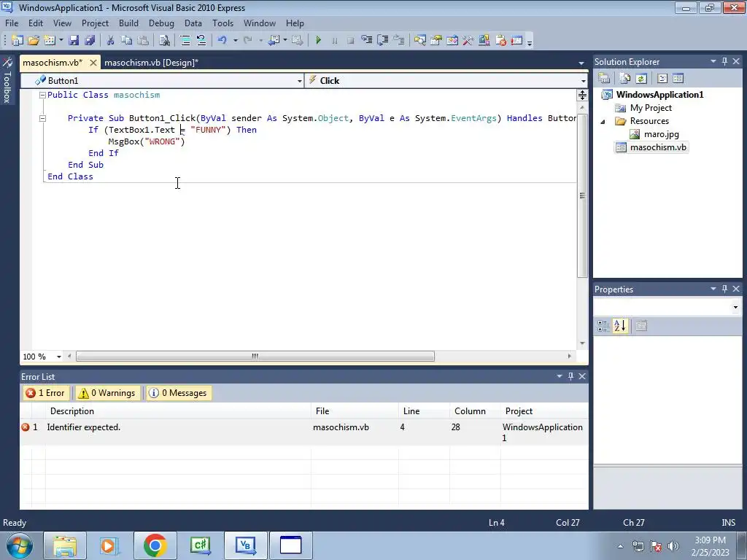Open the File menu

click(x=12, y=23)
